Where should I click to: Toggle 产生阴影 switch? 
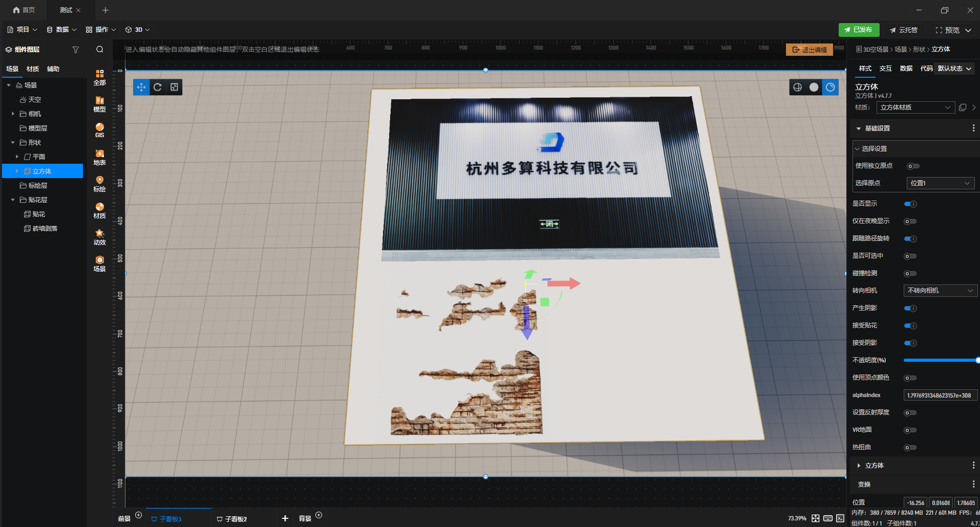[910, 309]
